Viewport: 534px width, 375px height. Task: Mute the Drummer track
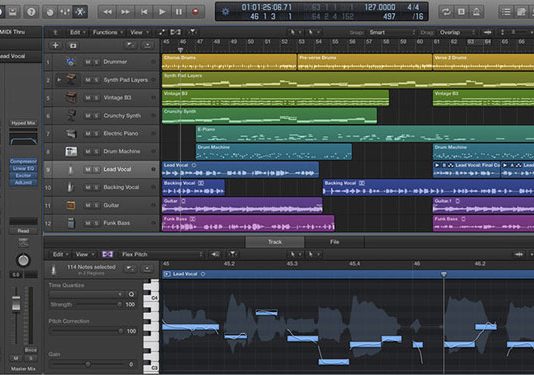88,62
